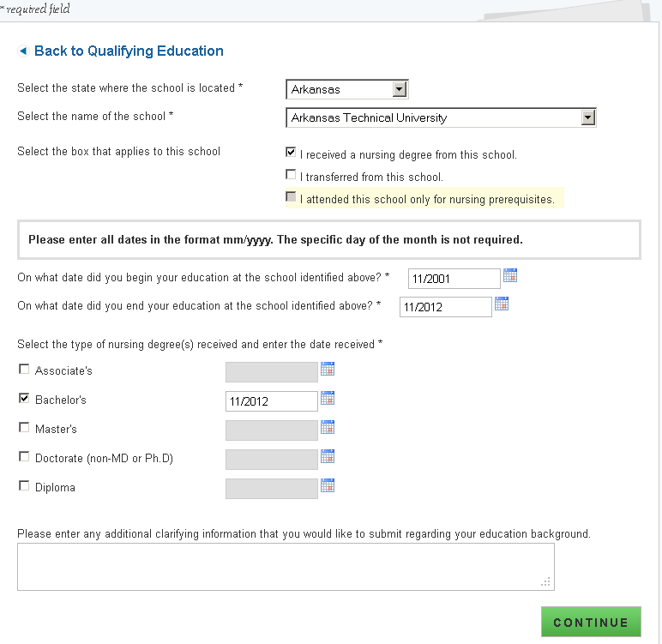Open calendar picker for Master's degree date

(x=328, y=427)
